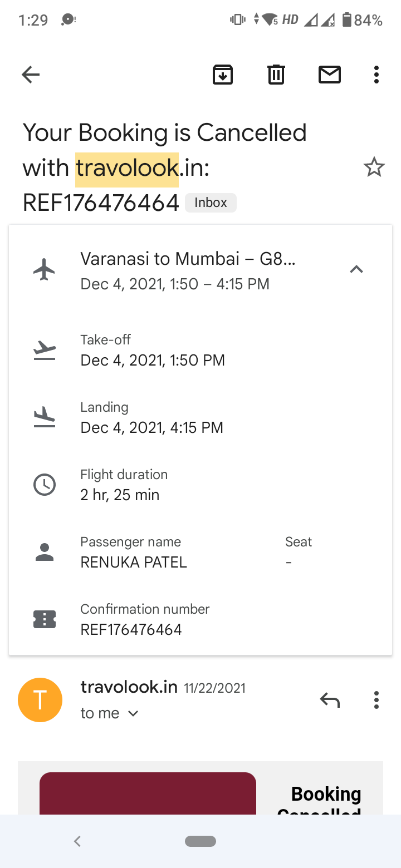Image resolution: width=401 pixels, height=868 pixels.
Task: Tap the confirmation ticket icon
Action: pos(45,619)
